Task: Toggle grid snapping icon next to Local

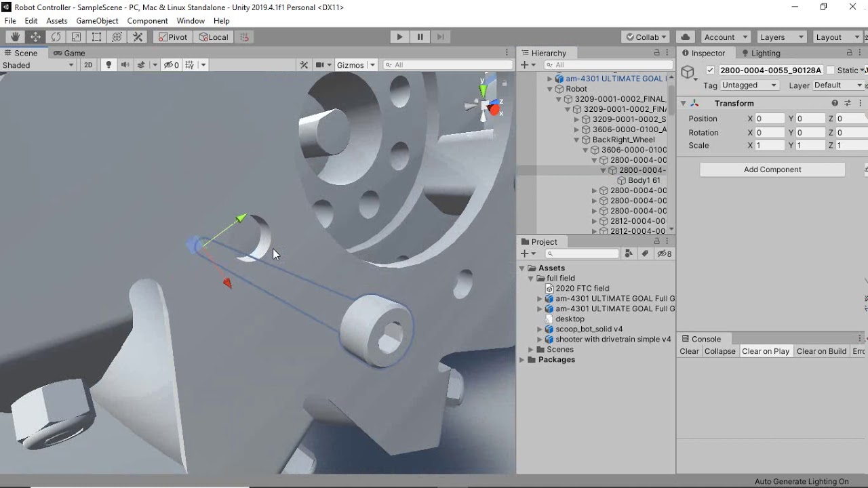Action: tap(245, 37)
